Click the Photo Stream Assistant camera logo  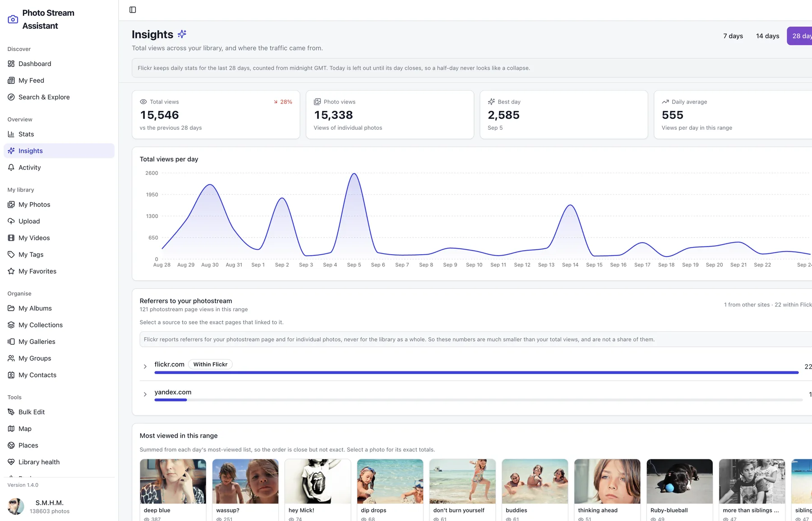pyautogui.click(x=13, y=19)
